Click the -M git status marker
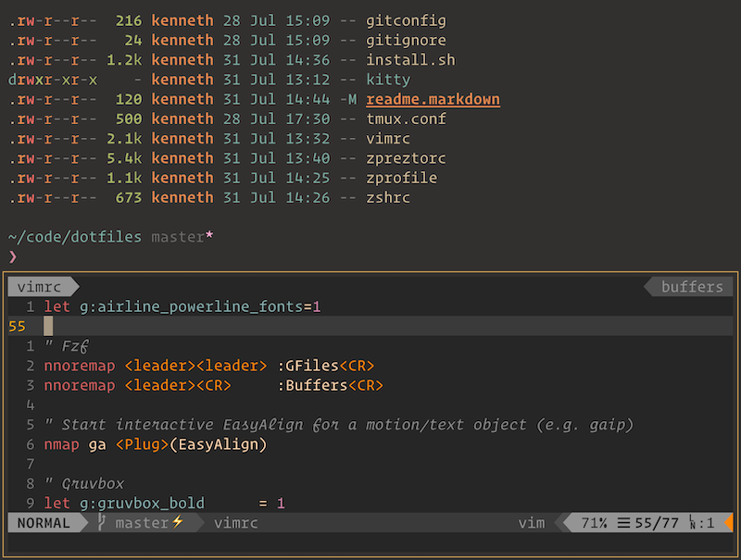Viewport: 741px width, 560px height. (x=348, y=99)
